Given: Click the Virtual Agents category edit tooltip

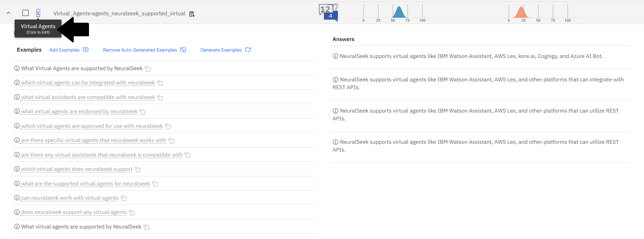Looking at the screenshot, I should [38, 28].
